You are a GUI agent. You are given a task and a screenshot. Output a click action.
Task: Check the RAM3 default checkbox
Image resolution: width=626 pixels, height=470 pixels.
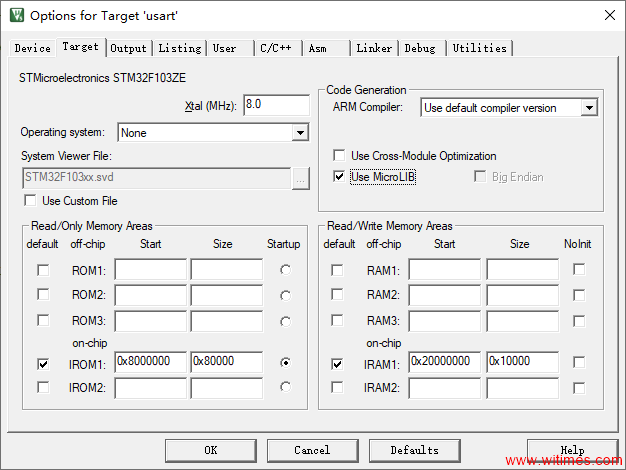(337, 320)
